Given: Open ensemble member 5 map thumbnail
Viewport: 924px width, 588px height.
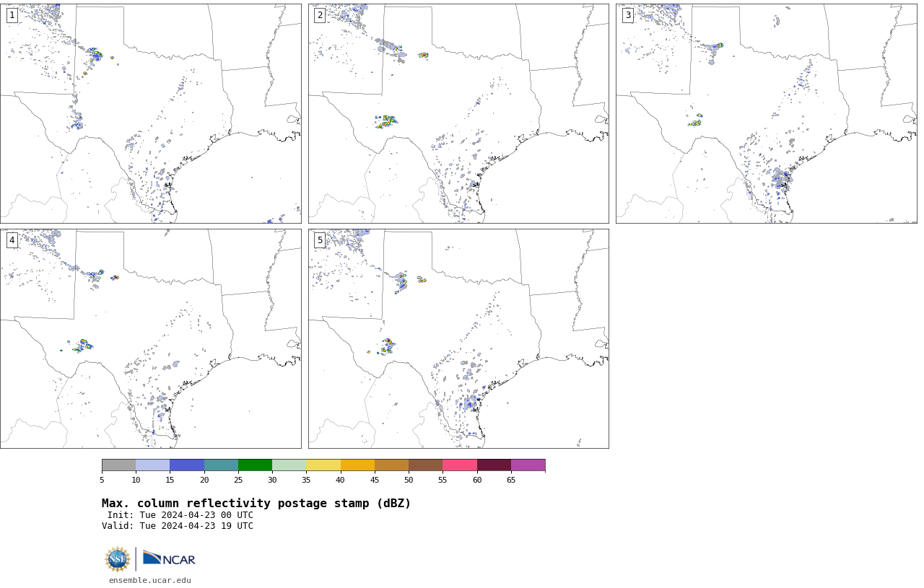Looking at the screenshot, I should pyautogui.click(x=458, y=338).
